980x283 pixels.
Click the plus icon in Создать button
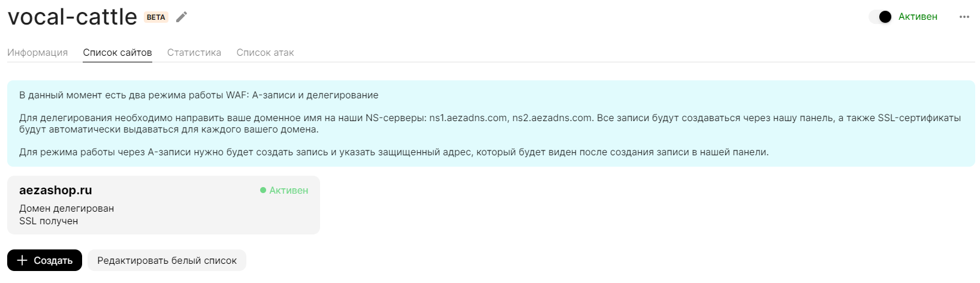[x=22, y=260]
